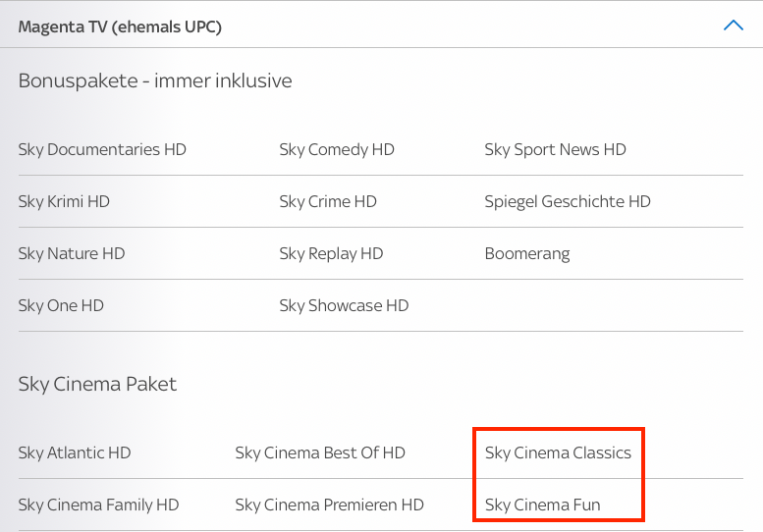The image size is (763, 532).
Task: Select Sky Cinema Classics channel
Action: pyautogui.click(x=558, y=452)
